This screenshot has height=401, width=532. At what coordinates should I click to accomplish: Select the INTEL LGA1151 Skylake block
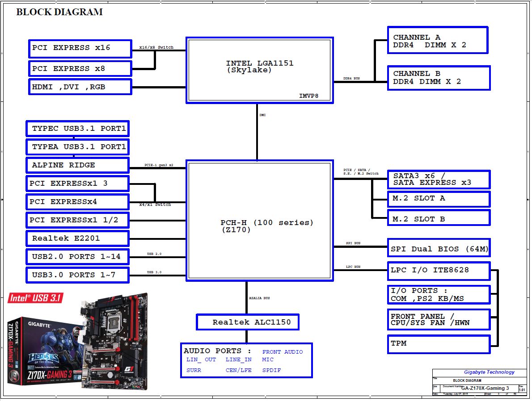tap(259, 71)
